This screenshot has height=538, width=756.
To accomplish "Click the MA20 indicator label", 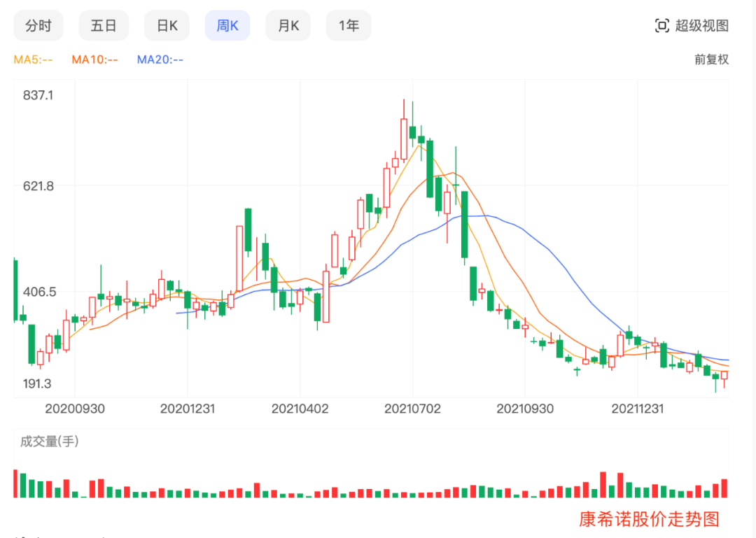I will (160, 59).
